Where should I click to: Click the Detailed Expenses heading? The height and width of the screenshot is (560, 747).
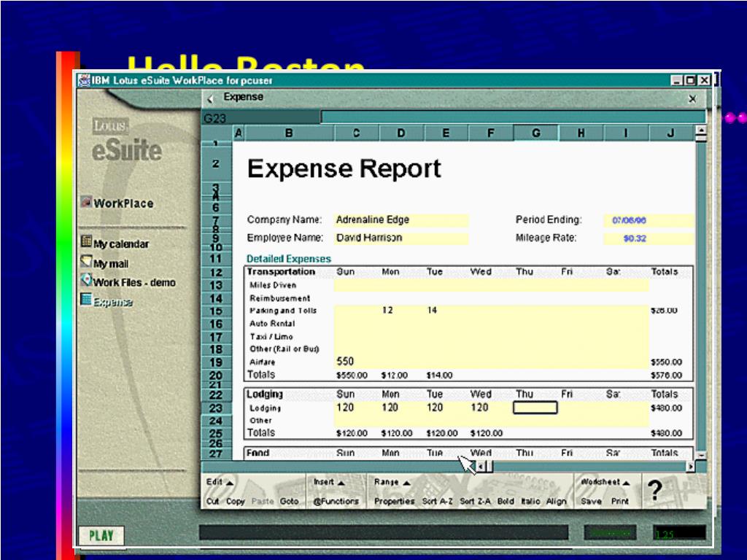click(288, 259)
